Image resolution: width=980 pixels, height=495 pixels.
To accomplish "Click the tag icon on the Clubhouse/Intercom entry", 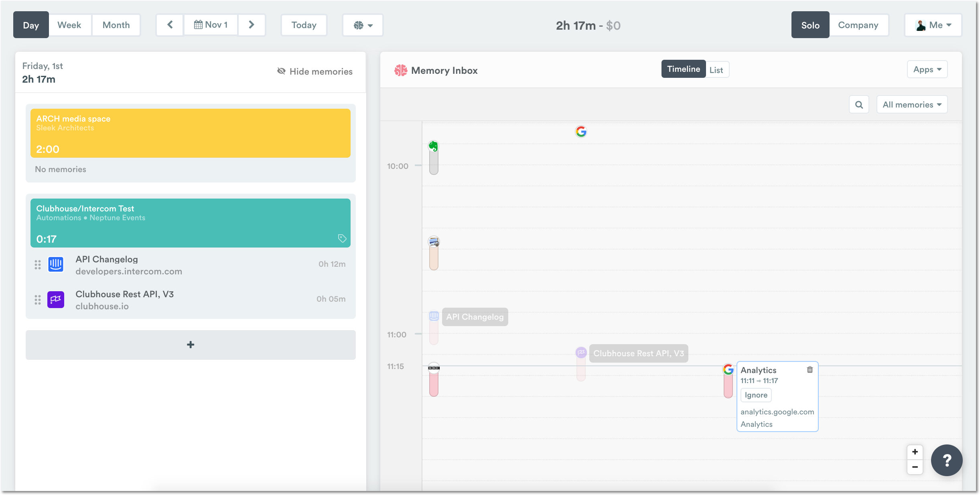I will click(342, 238).
